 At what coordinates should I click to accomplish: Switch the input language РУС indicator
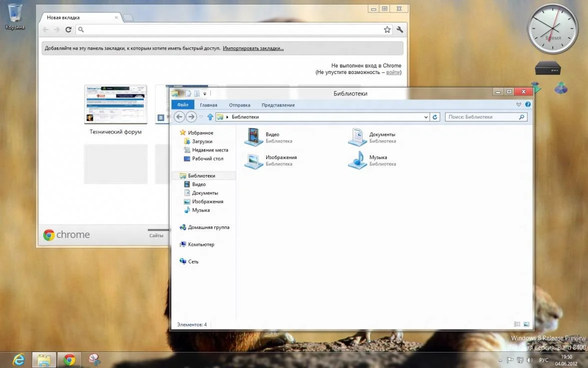(544, 360)
